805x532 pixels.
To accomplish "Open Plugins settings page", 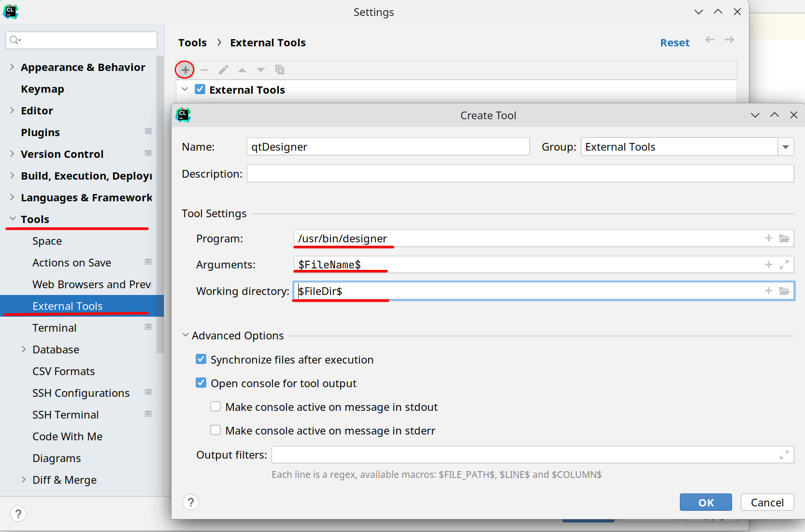I will click(x=41, y=132).
